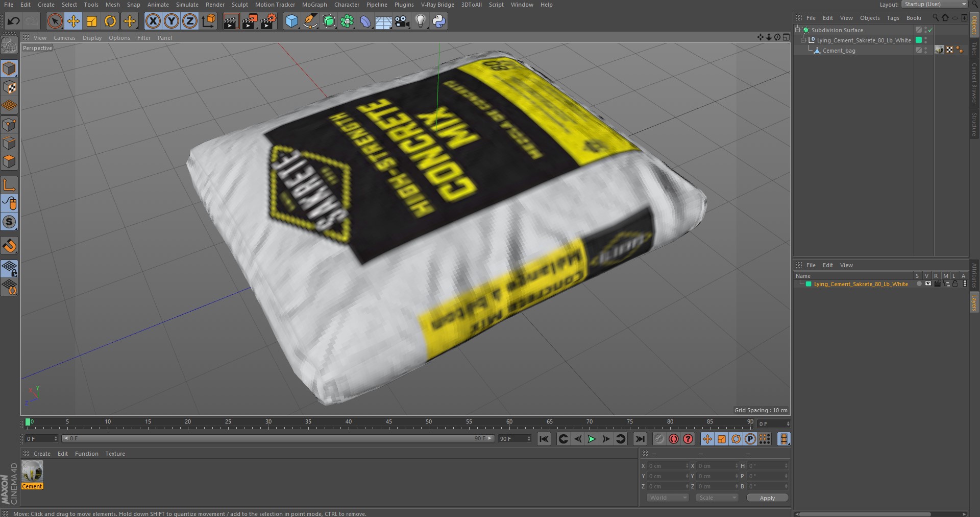Click the green layer swatch of Lying_Cement null
This screenshot has width=980, height=517.
919,40
